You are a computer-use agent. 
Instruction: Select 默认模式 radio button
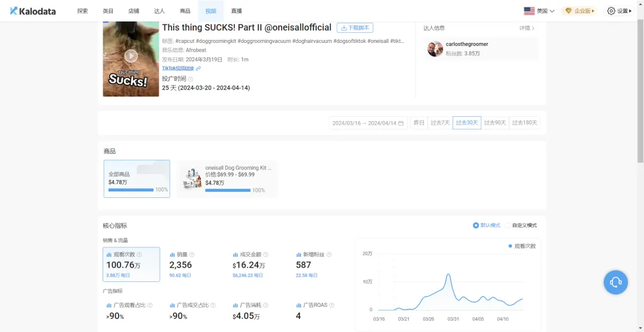pos(476,225)
